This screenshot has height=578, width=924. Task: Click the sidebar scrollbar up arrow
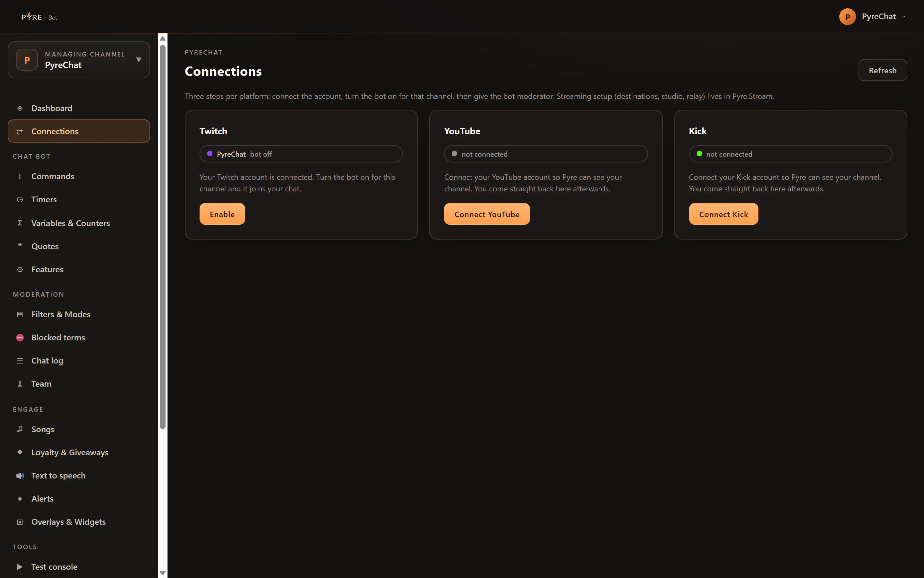[x=163, y=38]
